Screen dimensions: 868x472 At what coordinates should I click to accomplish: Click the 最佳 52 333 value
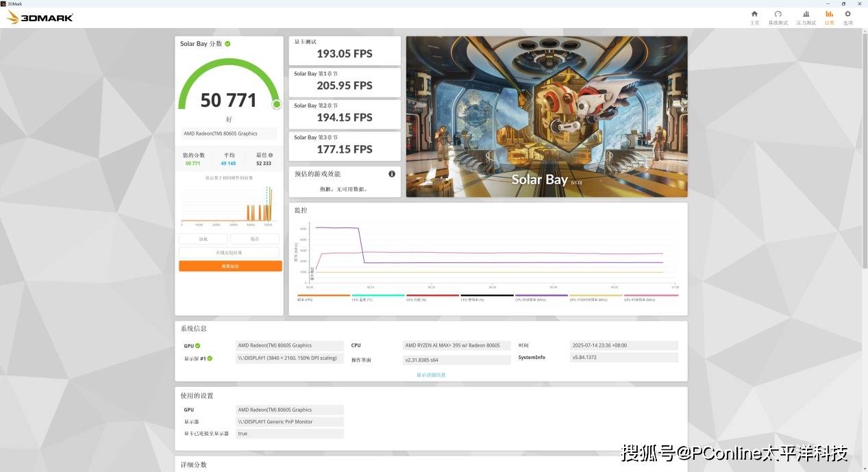[x=264, y=164]
